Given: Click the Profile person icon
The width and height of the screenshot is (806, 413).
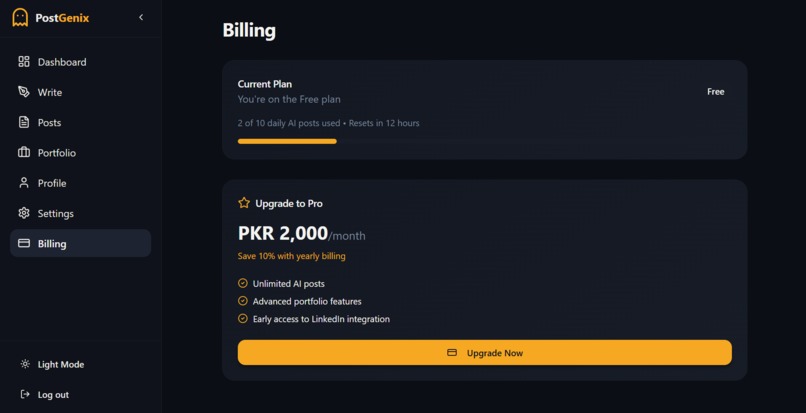Looking at the screenshot, I should (x=24, y=183).
